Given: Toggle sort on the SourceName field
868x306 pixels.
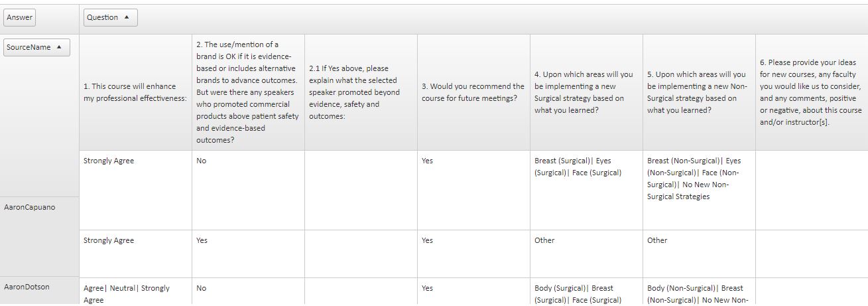Looking at the screenshot, I should point(36,47).
